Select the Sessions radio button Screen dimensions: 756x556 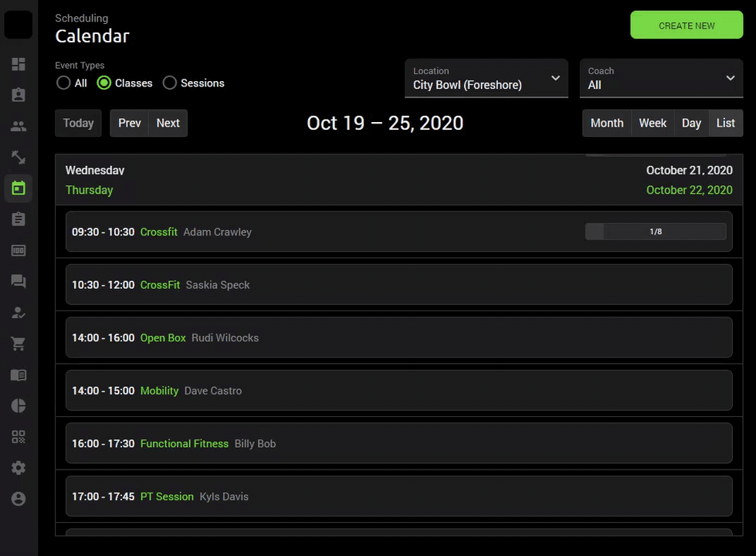click(170, 83)
